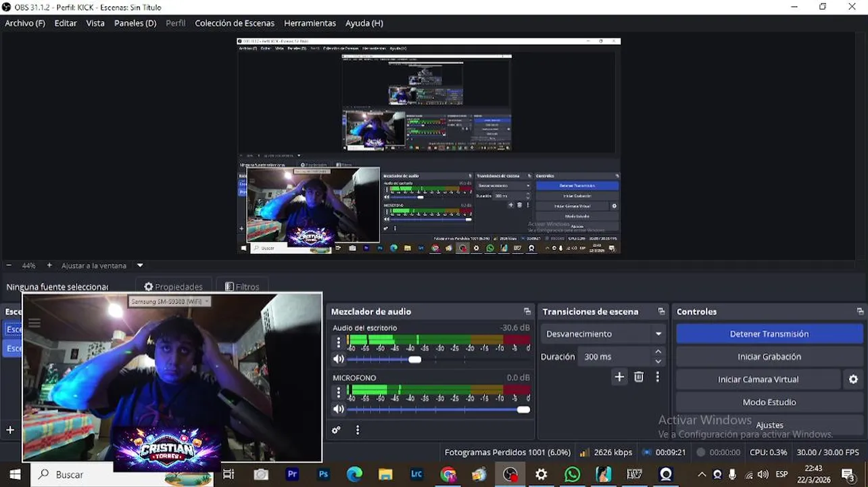Click the Duración 300 ms field
Screen dimensions: 868x487
coord(614,356)
